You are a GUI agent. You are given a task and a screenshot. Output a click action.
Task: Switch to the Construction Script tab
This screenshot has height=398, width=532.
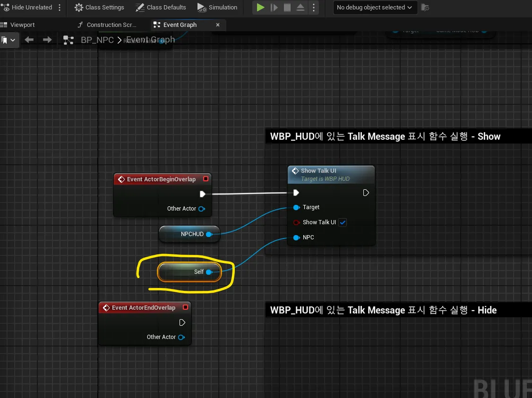(x=107, y=25)
